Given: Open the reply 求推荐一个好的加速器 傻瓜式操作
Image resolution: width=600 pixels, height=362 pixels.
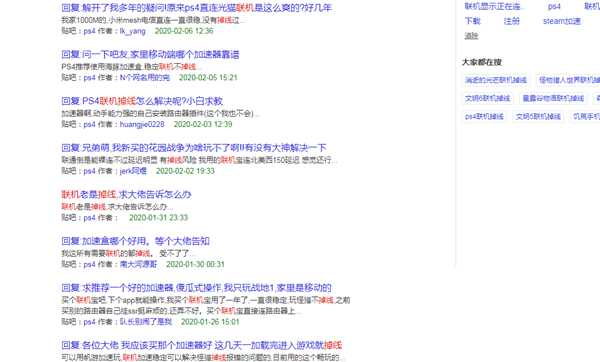Looking at the screenshot, I should pyautogui.click(x=196, y=288).
